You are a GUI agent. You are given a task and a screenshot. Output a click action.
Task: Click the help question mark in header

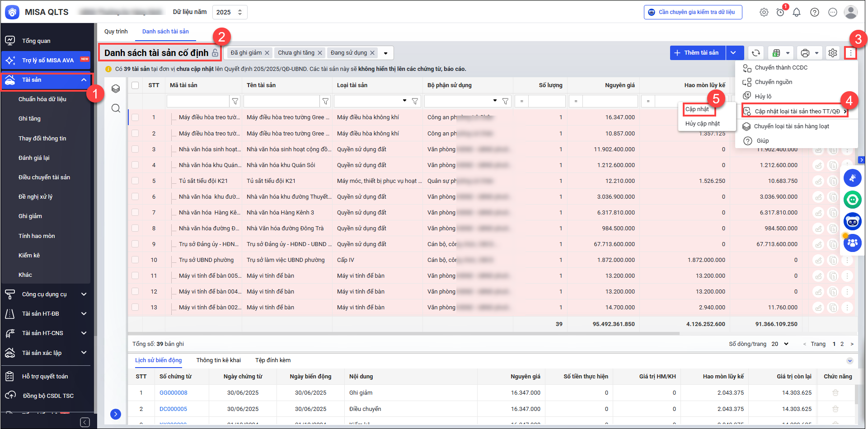[x=814, y=12]
